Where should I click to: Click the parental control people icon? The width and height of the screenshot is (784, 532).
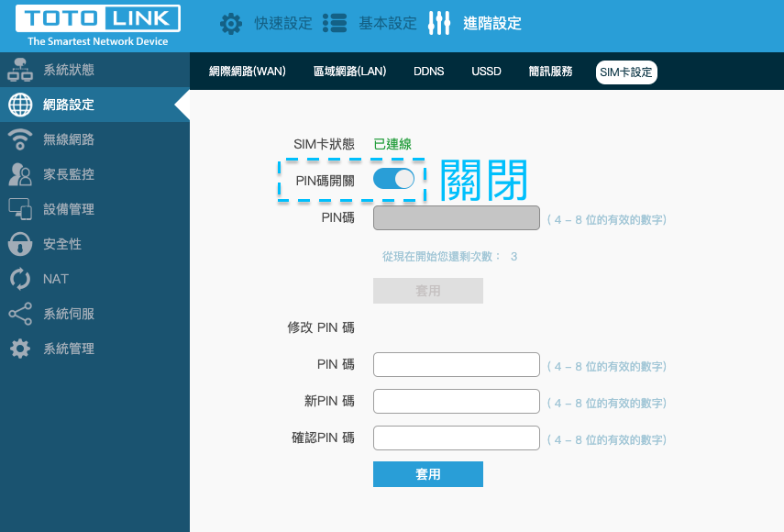pyautogui.click(x=20, y=174)
